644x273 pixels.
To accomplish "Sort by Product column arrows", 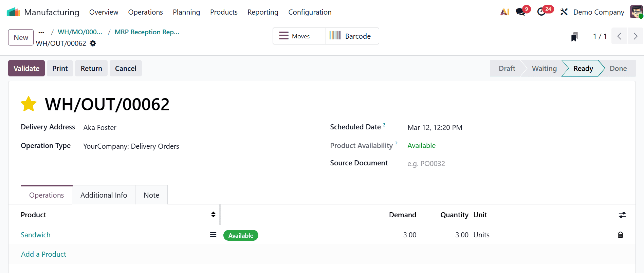I will point(213,215).
